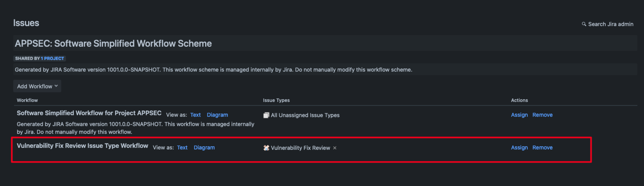644x186 pixels.
Task: Assign issue types to Vulnerability Fix Review workflow
Action: click(x=519, y=148)
